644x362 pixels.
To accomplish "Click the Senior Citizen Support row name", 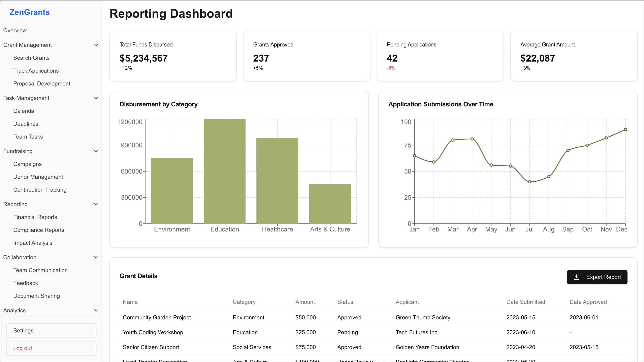I will click(151, 347).
